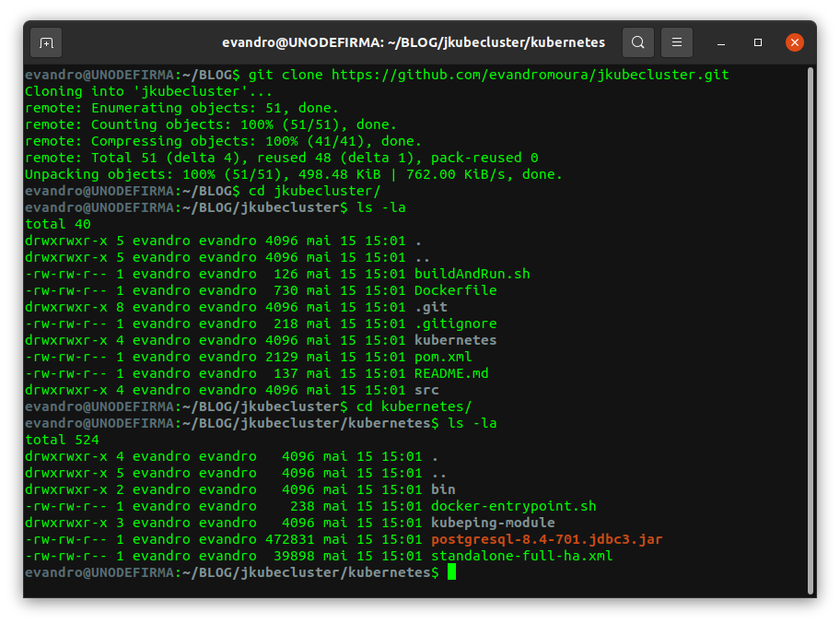
Task: Click file size 2129 of pom.xml
Action: (x=282, y=357)
